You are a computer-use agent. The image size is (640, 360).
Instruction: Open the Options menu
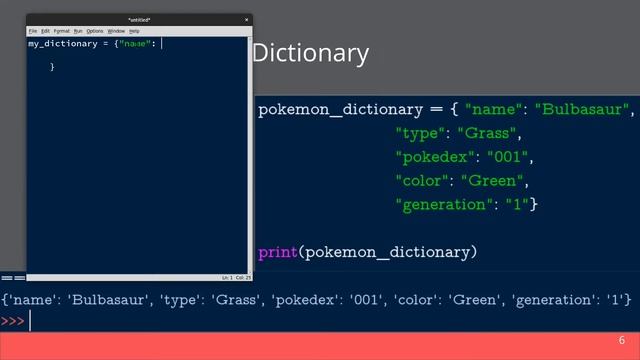(95, 31)
